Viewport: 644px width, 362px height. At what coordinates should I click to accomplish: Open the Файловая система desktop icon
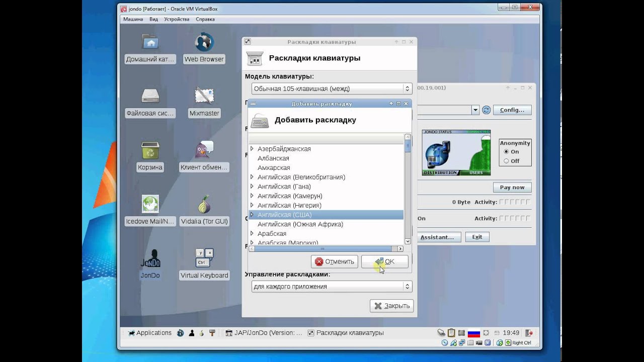click(150, 103)
